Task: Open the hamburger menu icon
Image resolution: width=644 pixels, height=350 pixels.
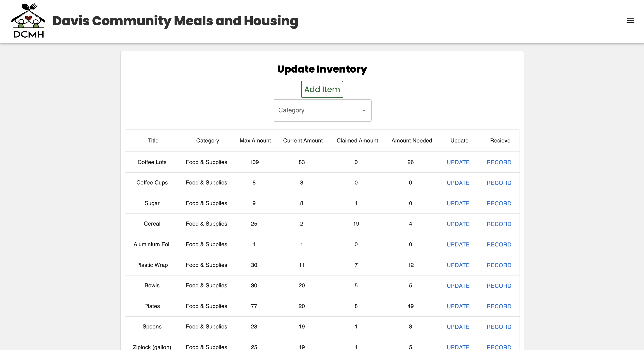Action: [x=630, y=21]
